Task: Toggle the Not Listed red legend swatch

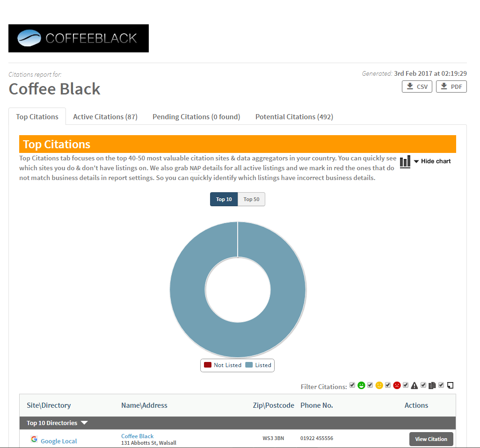Action: tap(208, 365)
